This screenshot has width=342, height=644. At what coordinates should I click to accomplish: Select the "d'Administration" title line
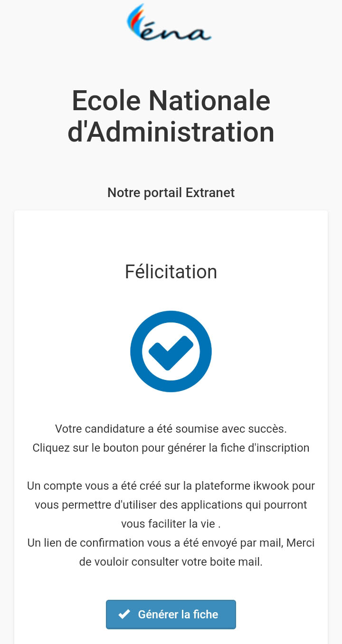tap(171, 132)
